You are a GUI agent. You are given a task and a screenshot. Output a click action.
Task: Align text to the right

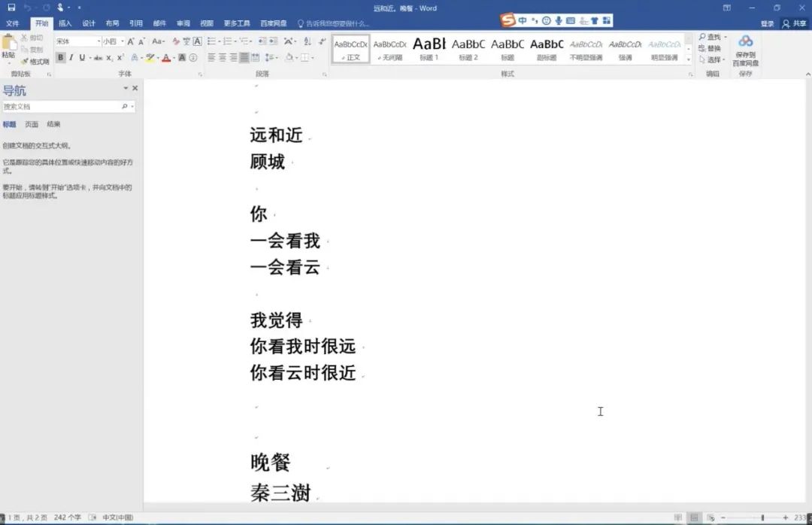[x=233, y=57]
